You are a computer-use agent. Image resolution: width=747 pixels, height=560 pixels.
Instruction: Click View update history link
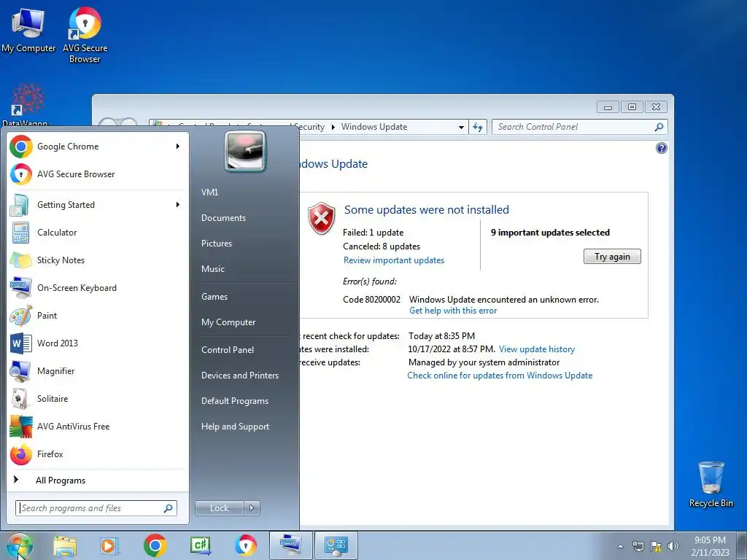[x=537, y=349]
